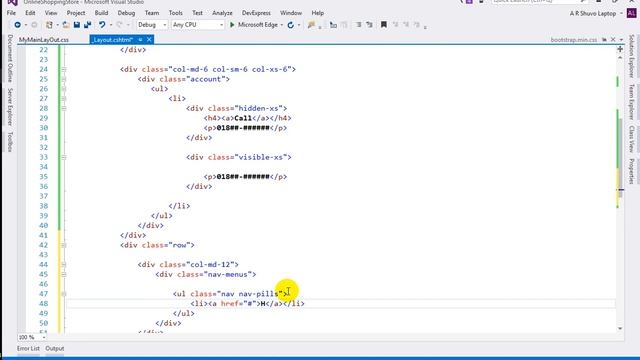Toggle a bookmark with the bookmark icon

click(384, 25)
